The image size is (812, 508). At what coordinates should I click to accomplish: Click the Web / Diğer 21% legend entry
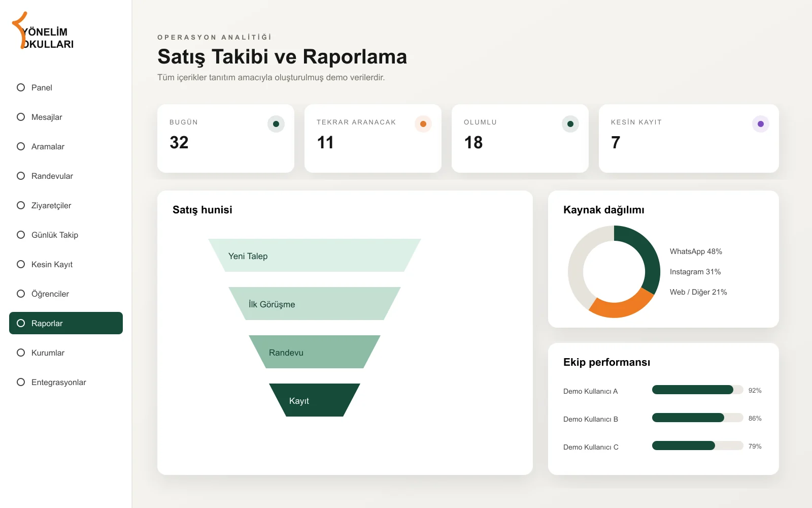coord(698,292)
